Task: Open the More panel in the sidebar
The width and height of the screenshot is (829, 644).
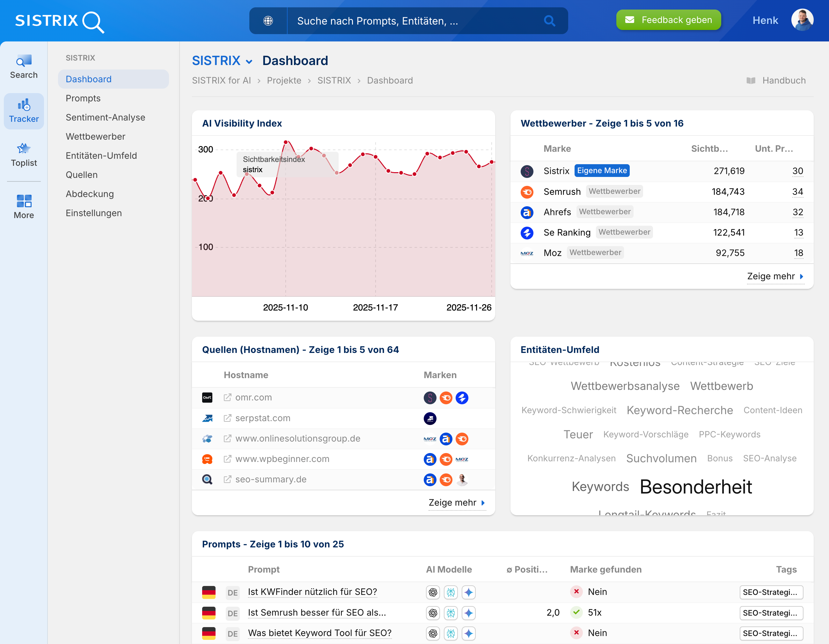Action: pyautogui.click(x=24, y=201)
